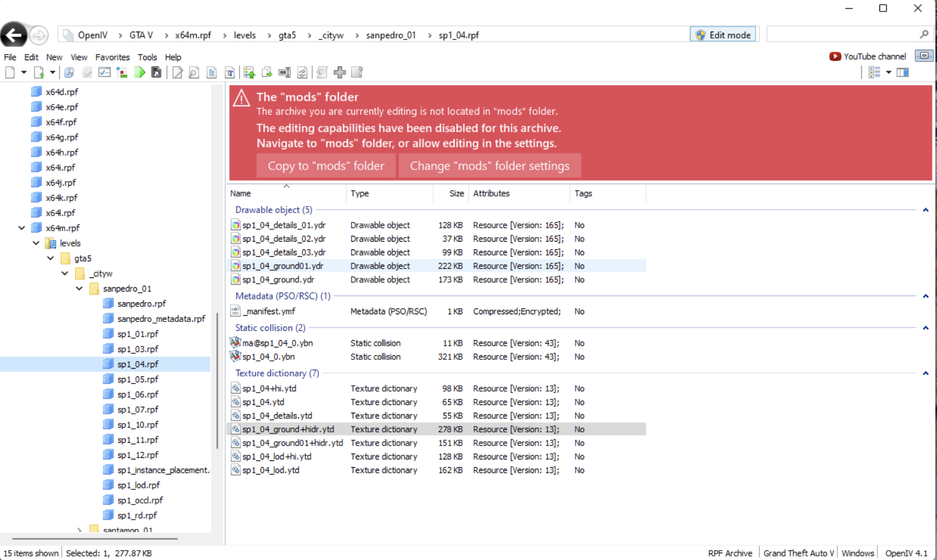Viewport: 937px width, 560px height.
Task: Select sp1_05.rpf in the folder tree
Action: pos(137,379)
